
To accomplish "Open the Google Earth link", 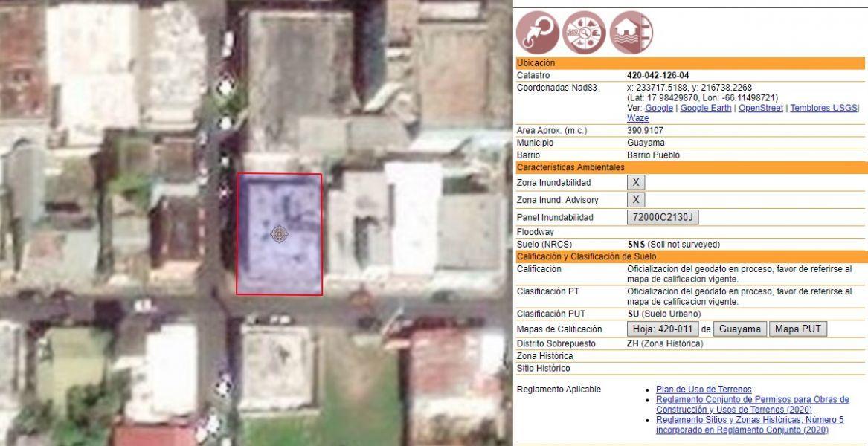I will tap(706, 108).
